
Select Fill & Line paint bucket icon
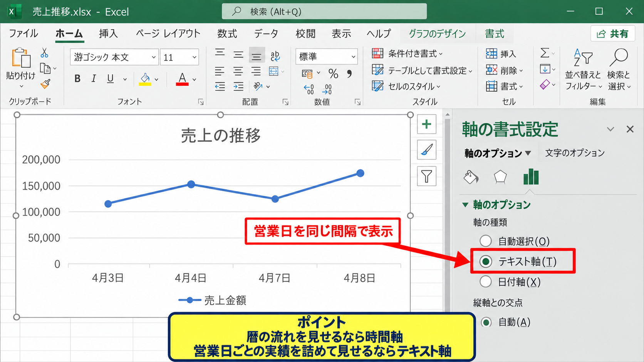(471, 177)
